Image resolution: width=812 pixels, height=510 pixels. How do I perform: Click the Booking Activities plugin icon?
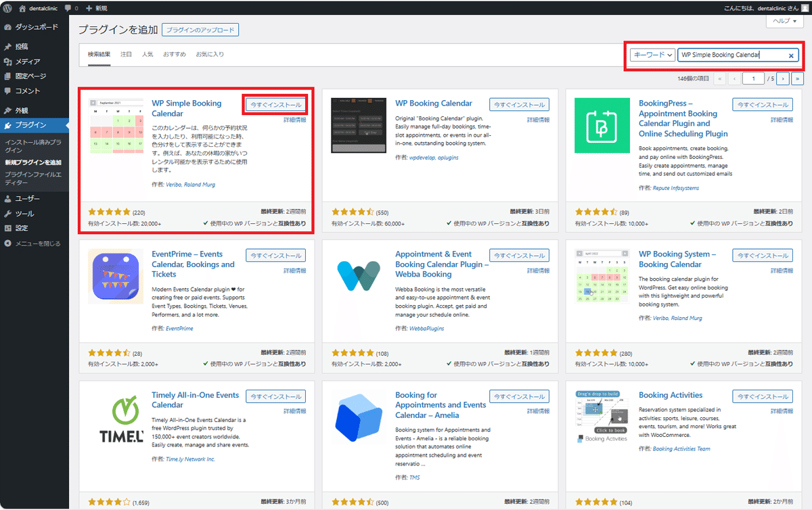pyautogui.click(x=602, y=417)
